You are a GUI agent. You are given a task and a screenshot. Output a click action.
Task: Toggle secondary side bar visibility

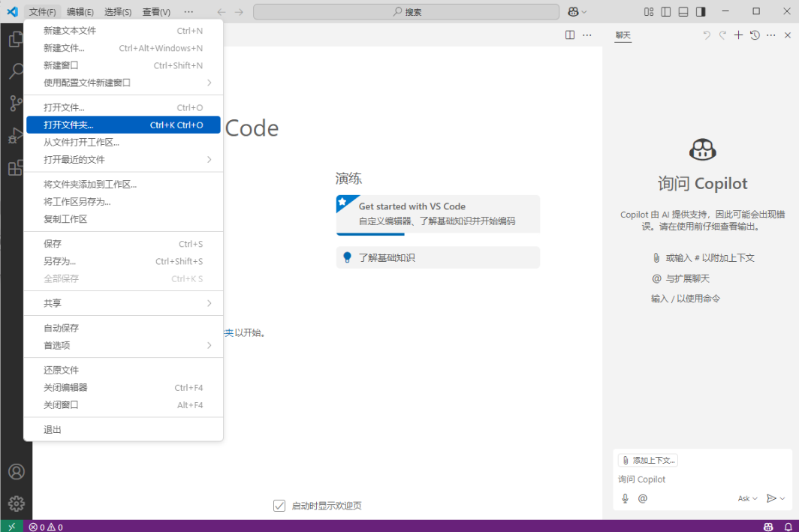point(701,12)
